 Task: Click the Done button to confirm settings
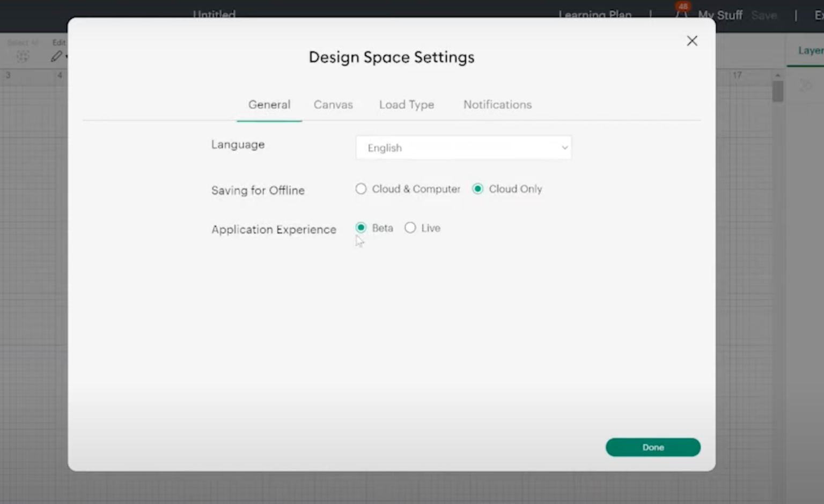pos(653,447)
